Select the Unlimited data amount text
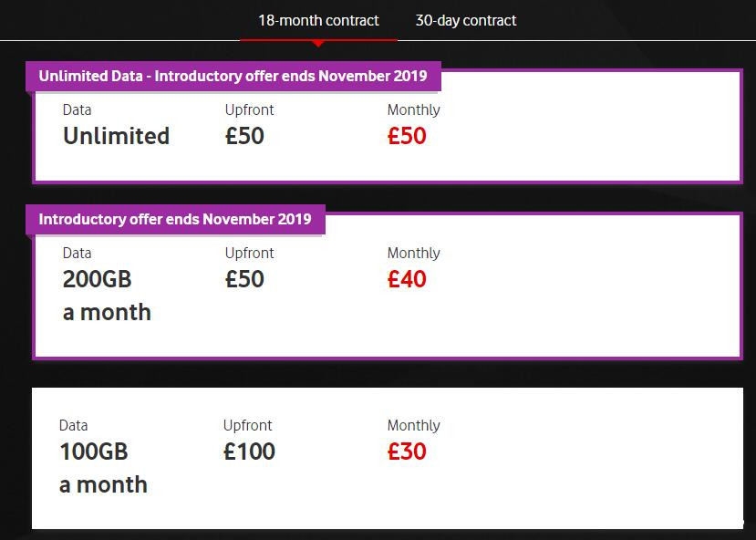756x540 pixels. 116,136
